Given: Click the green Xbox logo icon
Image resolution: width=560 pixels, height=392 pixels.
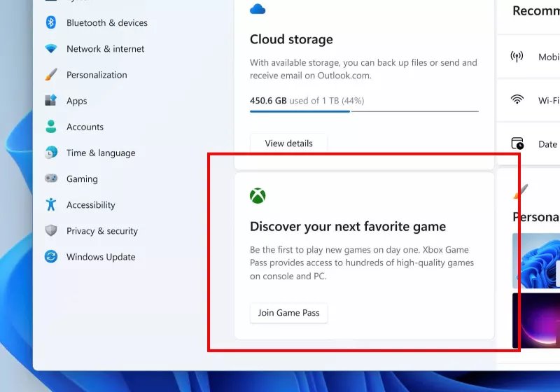Looking at the screenshot, I should click(x=258, y=195).
